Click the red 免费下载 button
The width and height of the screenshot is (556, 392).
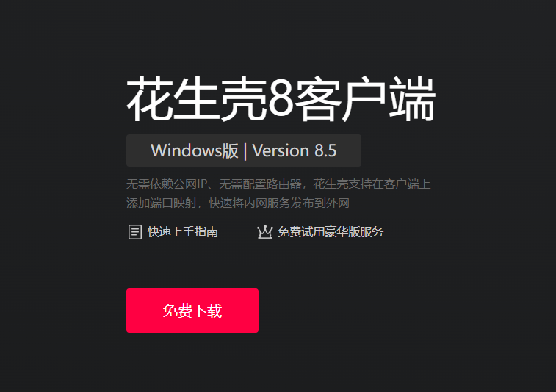(192, 311)
